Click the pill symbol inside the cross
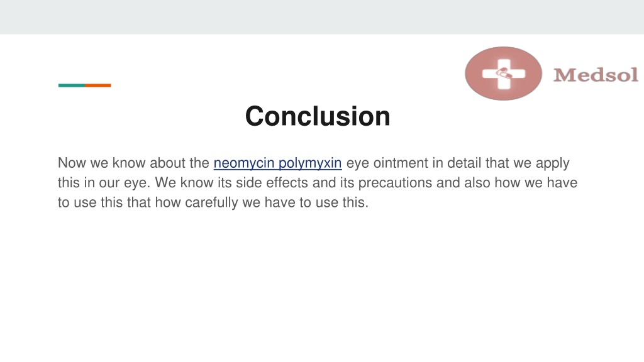The height and width of the screenshot is (362, 644). pyautogui.click(x=504, y=74)
